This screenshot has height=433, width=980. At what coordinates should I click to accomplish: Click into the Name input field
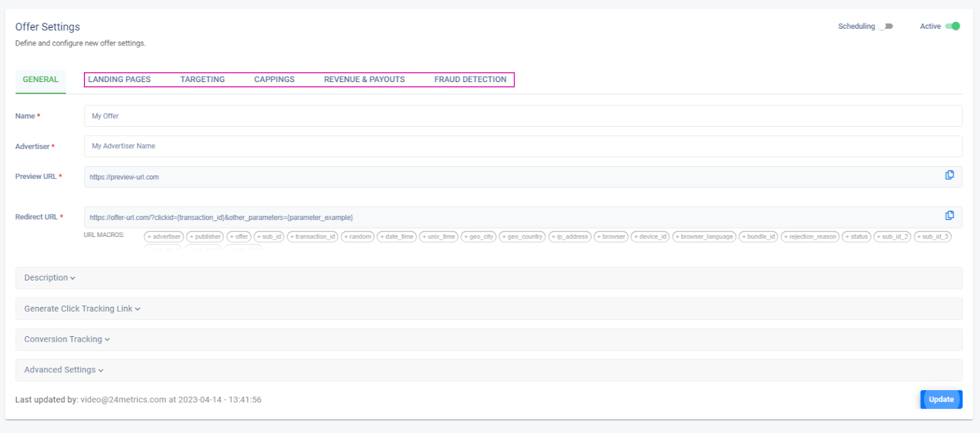(x=523, y=116)
